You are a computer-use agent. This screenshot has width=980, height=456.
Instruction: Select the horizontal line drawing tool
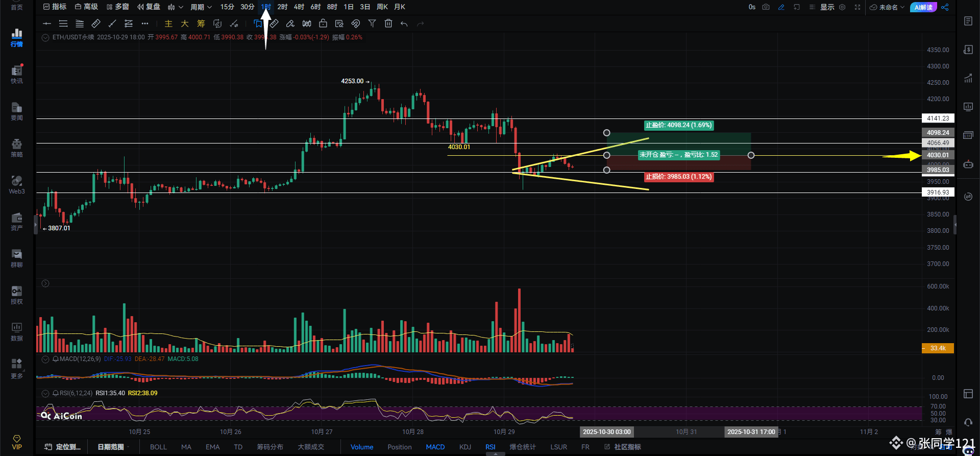pos(47,23)
